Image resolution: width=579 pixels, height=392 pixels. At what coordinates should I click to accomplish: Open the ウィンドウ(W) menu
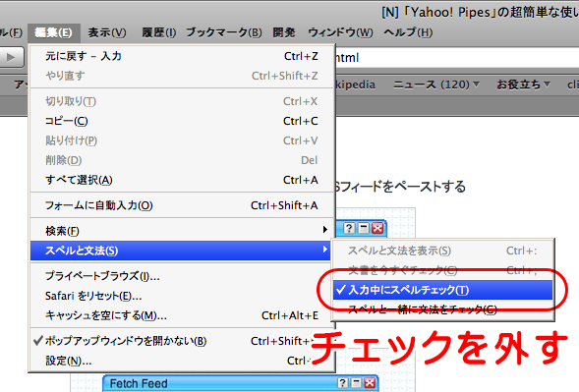tap(340, 32)
